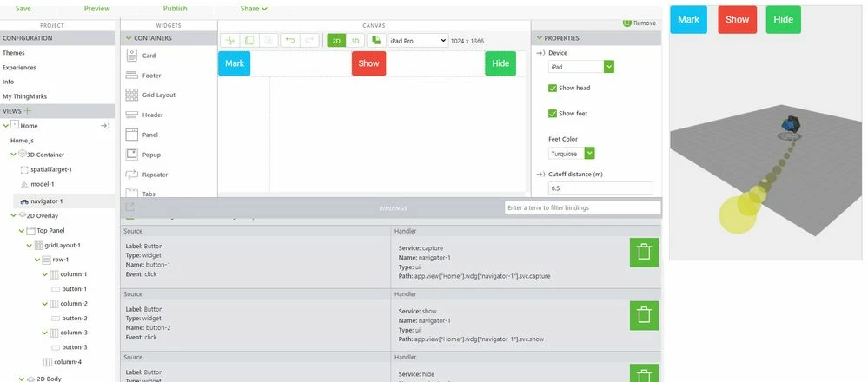Click the Repeater widget icon
868x382 pixels.
132,175
